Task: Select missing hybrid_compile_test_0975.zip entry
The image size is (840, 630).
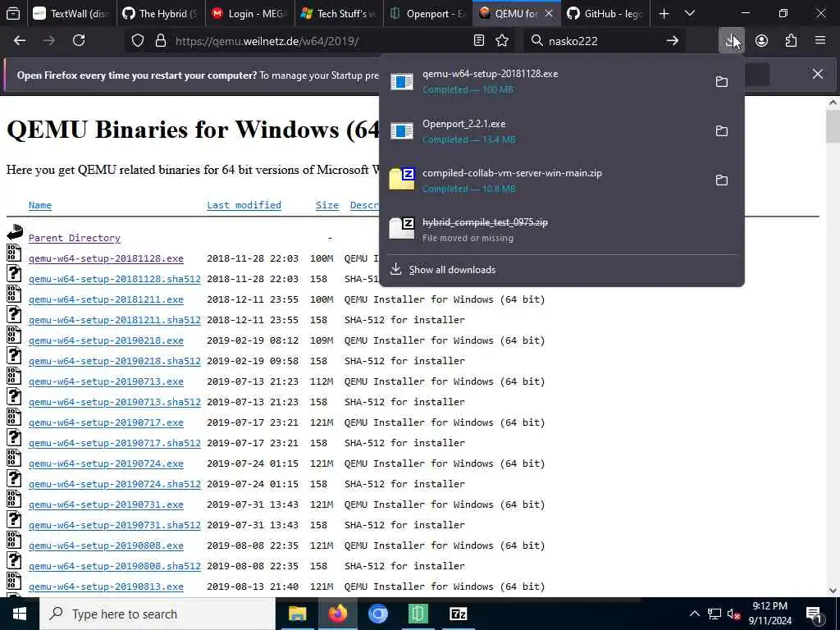Action: coord(561,230)
